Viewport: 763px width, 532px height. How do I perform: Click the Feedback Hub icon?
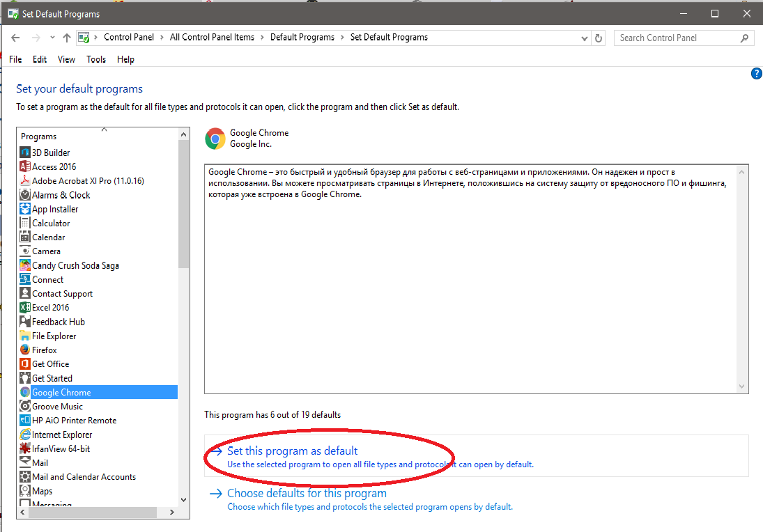pyautogui.click(x=25, y=322)
